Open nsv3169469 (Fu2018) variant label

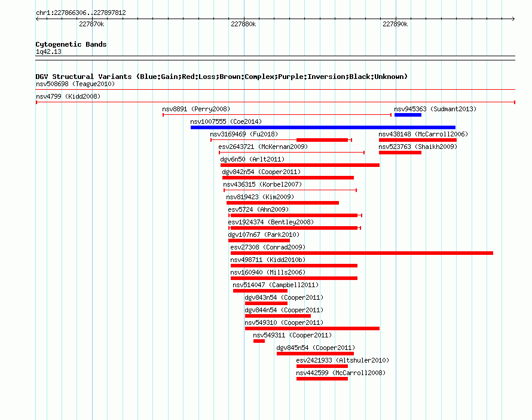(x=244, y=134)
